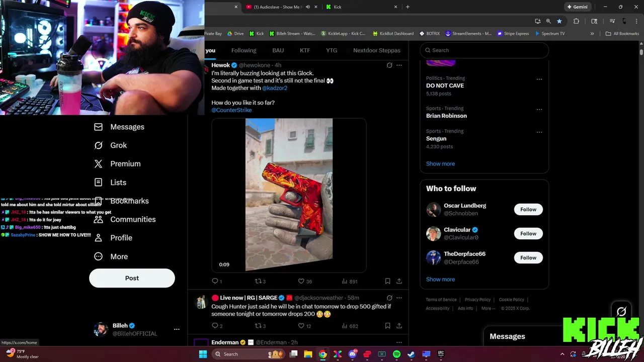Open @kadzor2 mention link
Screen dimensions: 644x362
pos(275,88)
